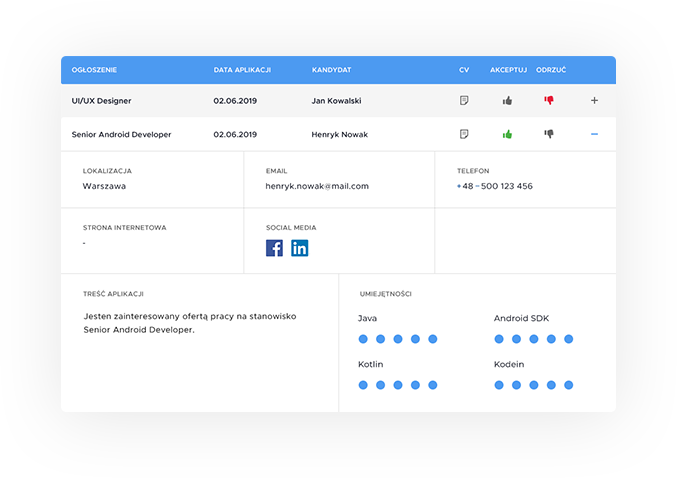The image size is (677, 478).
Task: Expand the UI/UX Designer row with plus
Action: pyautogui.click(x=594, y=101)
